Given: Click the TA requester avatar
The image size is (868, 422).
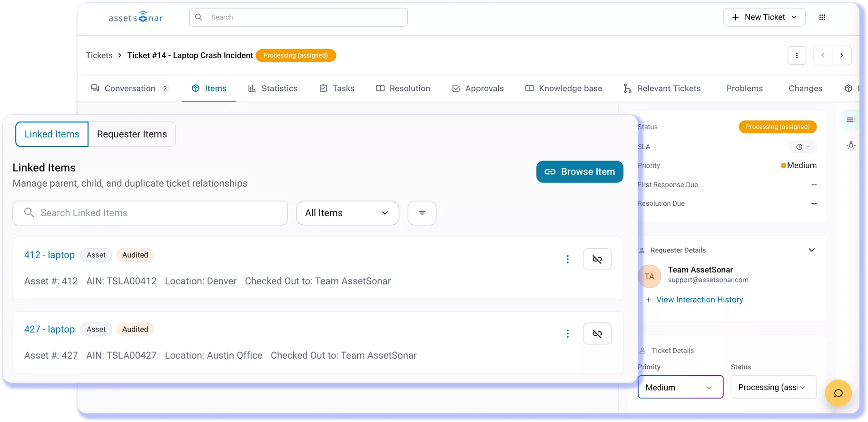Looking at the screenshot, I should [x=649, y=276].
